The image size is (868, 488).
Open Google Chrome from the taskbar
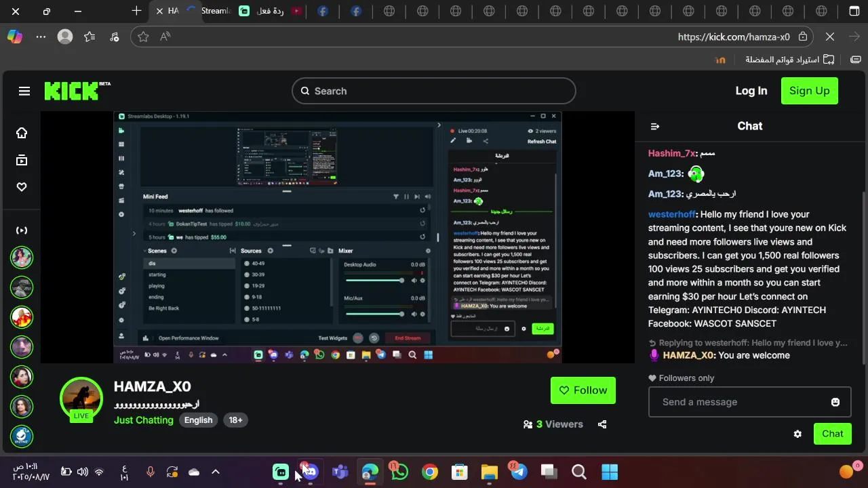point(429,472)
